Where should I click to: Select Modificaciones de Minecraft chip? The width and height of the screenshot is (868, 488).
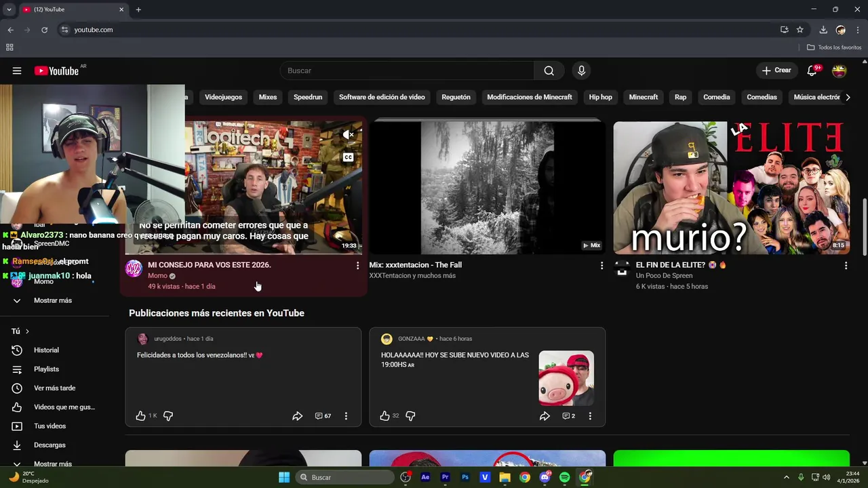coord(530,97)
